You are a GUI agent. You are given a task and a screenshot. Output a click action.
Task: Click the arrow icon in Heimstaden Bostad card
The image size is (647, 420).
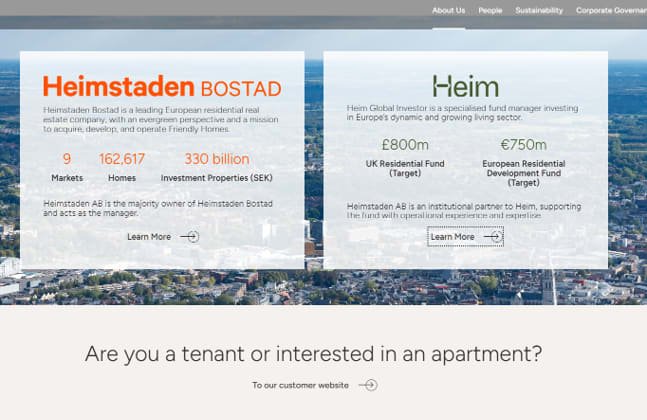click(189, 237)
